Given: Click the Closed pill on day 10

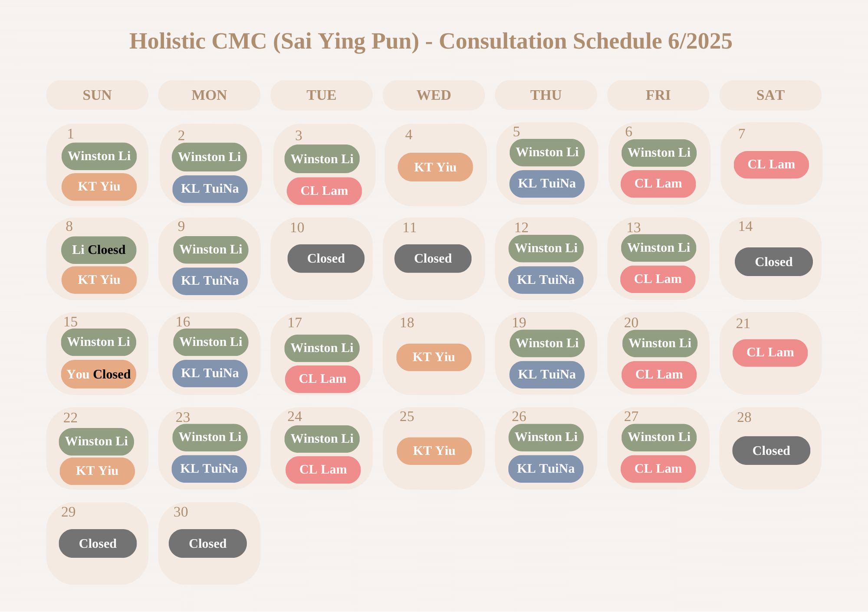Looking at the screenshot, I should 326,258.
